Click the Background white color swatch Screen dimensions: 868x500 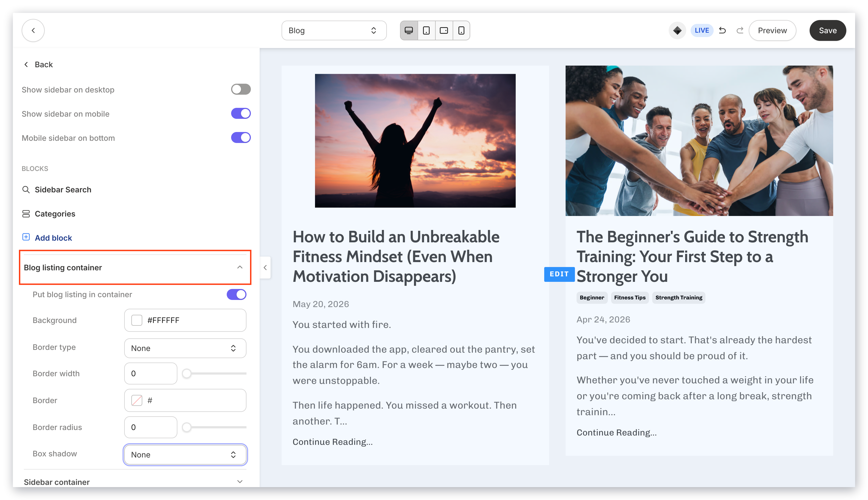[x=137, y=320]
